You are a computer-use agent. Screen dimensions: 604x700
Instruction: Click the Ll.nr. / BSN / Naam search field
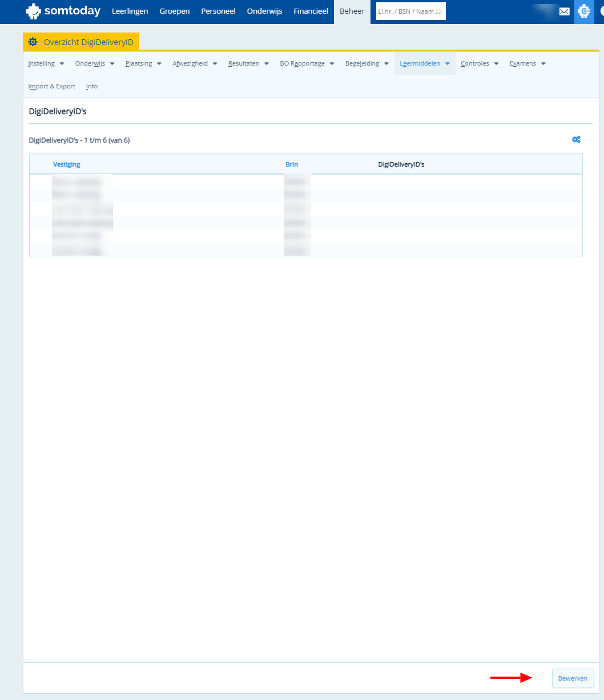pos(411,11)
